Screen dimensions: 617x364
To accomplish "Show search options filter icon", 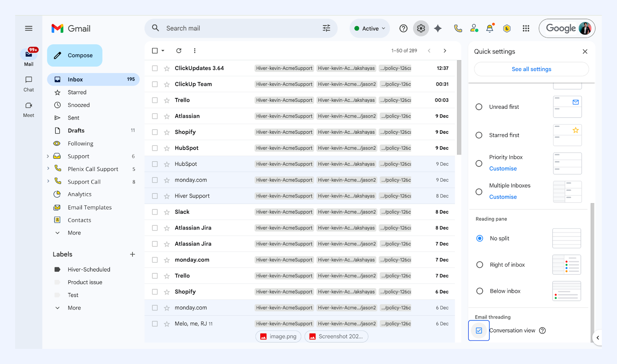I will click(326, 28).
